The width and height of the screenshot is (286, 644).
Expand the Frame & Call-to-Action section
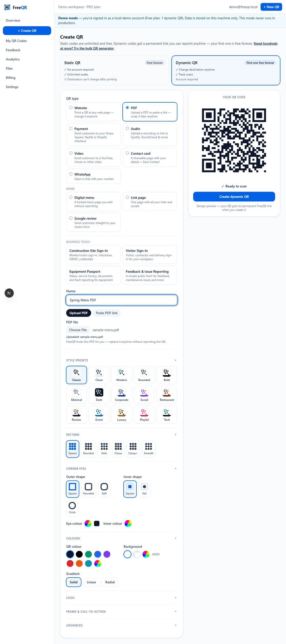pos(121,612)
